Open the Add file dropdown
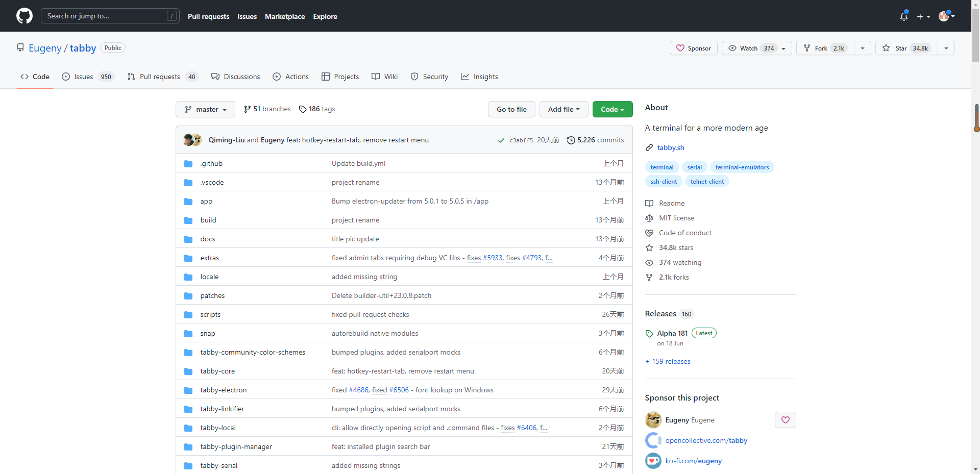 click(x=563, y=109)
